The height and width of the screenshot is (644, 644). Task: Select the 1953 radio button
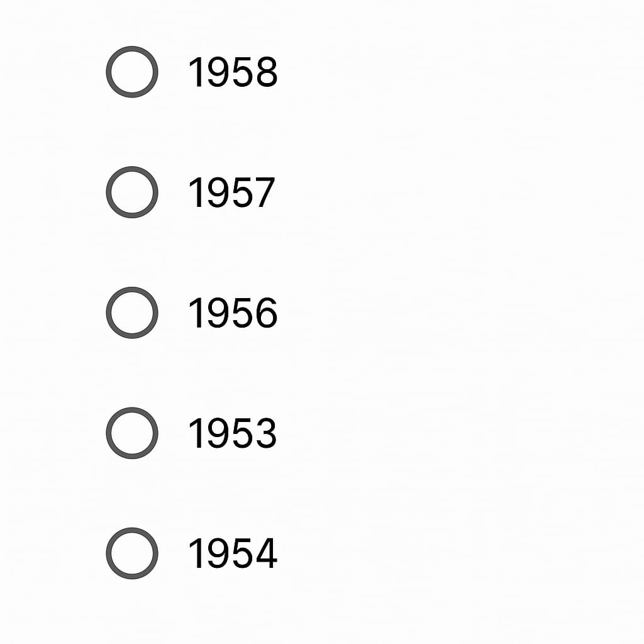(x=131, y=433)
